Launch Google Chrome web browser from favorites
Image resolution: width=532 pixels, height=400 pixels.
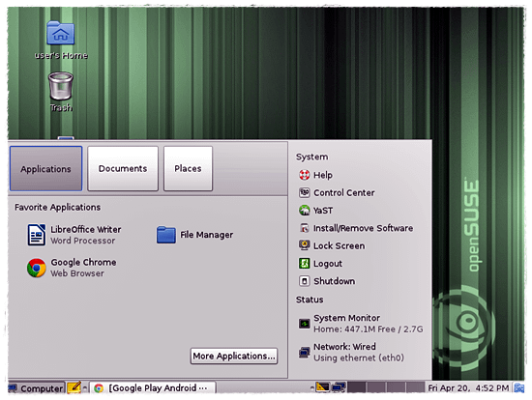tap(72, 268)
